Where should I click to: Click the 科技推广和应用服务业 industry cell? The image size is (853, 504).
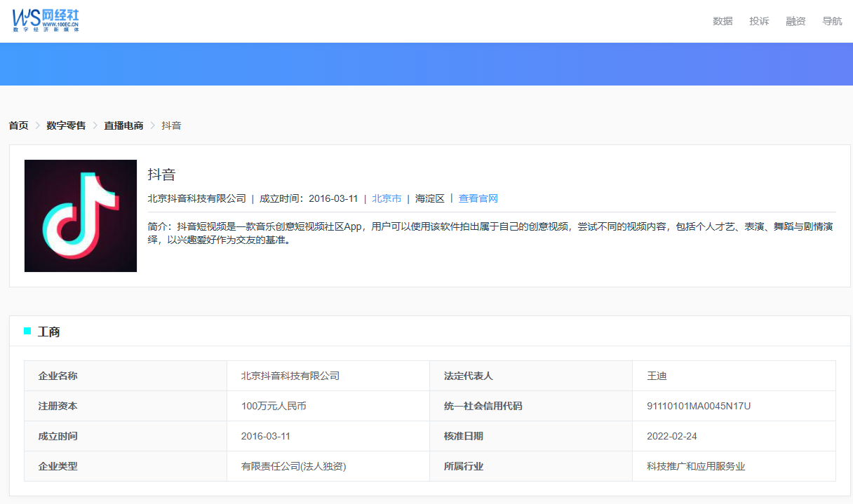click(696, 466)
